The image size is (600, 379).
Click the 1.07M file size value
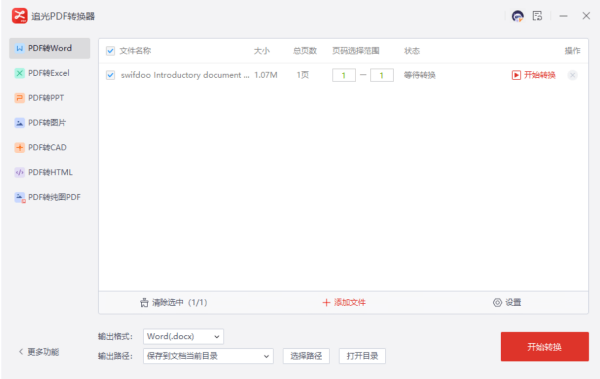266,75
